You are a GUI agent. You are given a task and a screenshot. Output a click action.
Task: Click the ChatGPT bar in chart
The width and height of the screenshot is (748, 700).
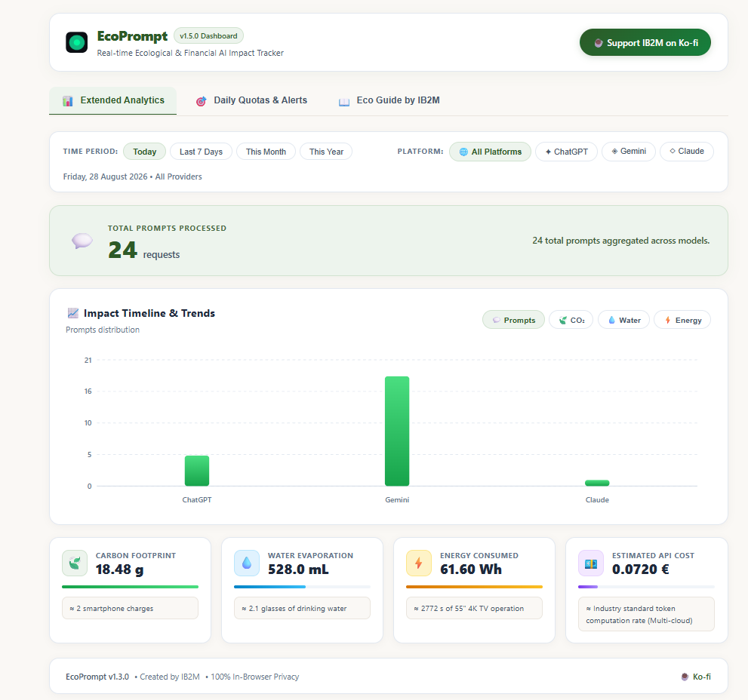197,471
